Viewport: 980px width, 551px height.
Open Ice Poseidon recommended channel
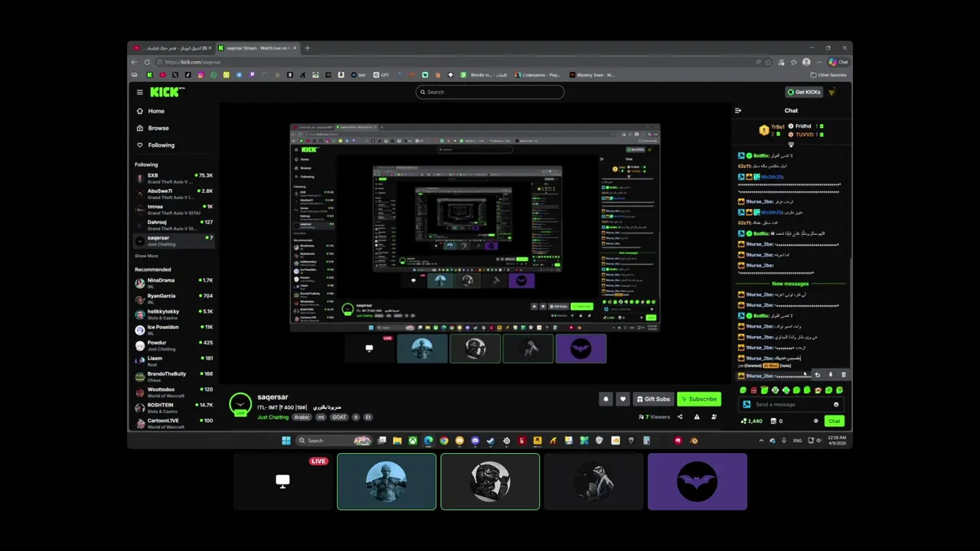(174, 330)
